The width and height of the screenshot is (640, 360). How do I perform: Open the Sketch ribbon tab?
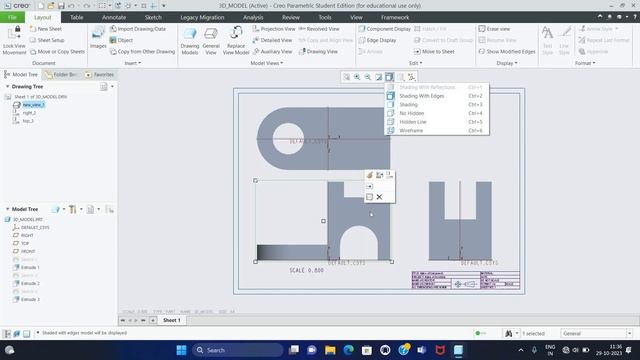coord(153,17)
